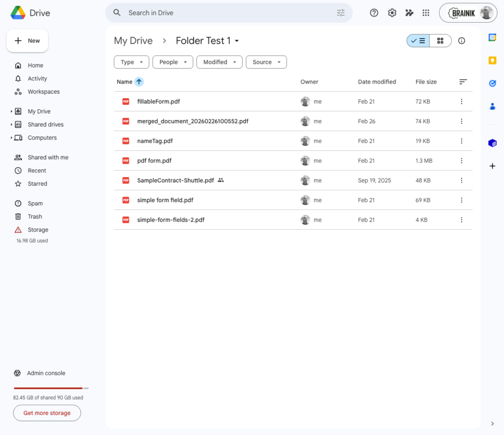Screen dimensions: 504x445
Task: Open Contacts in the side panel
Action: (493, 106)
